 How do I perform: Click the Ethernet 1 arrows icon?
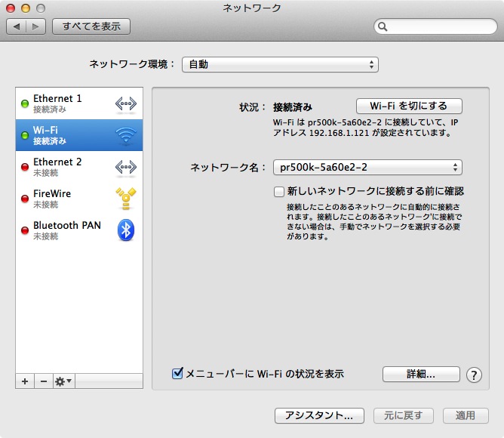coord(125,103)
